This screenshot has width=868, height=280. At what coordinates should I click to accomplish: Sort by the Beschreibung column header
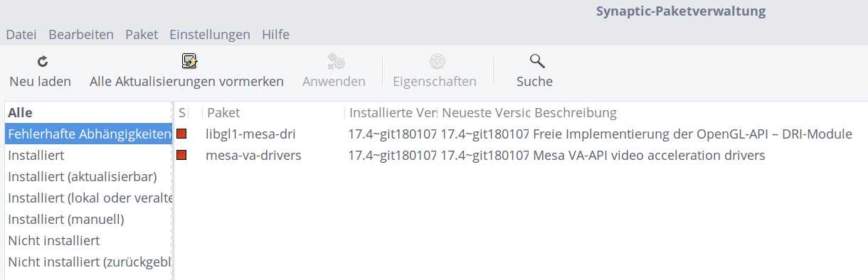[x=697, y=112]
